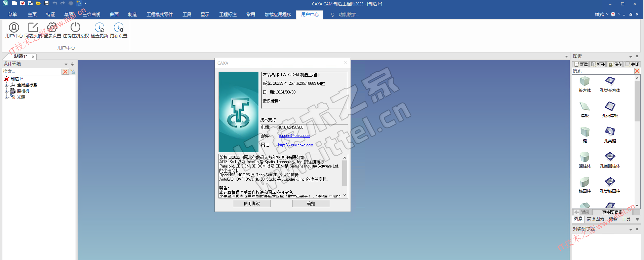
Task: Select the 孔类键 hole key shape
Action: pos(610,135)
